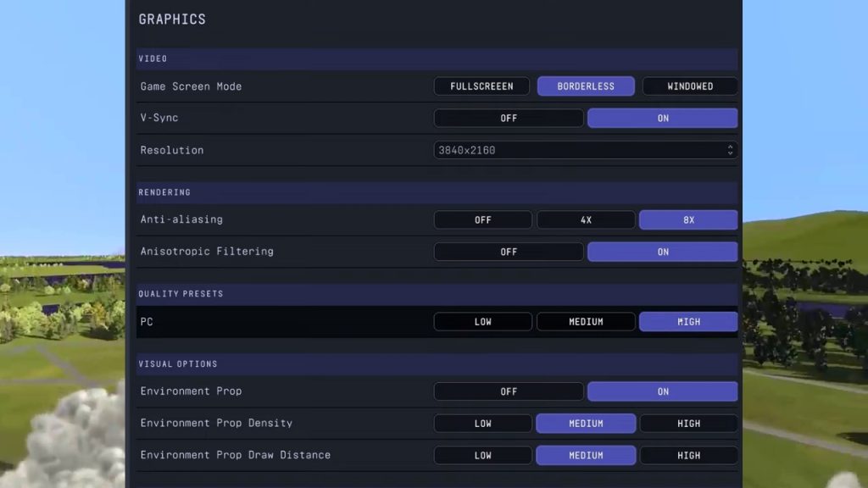Set Environment Prop Density to High

(x=688, y=424)
